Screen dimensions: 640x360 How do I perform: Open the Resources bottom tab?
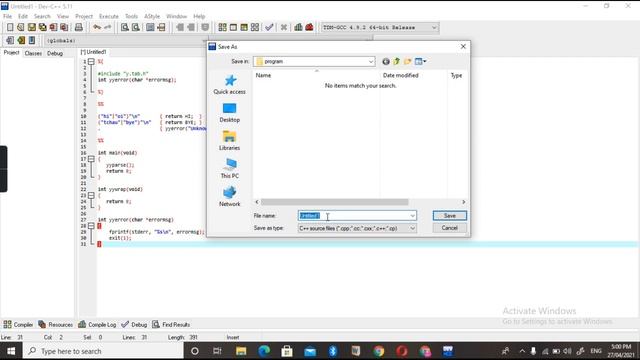(56, 324)
